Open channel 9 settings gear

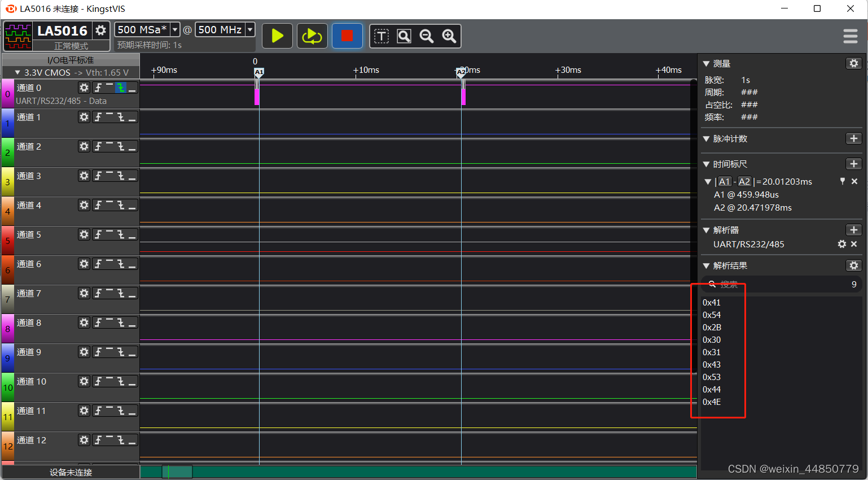[x=84, y=352]
